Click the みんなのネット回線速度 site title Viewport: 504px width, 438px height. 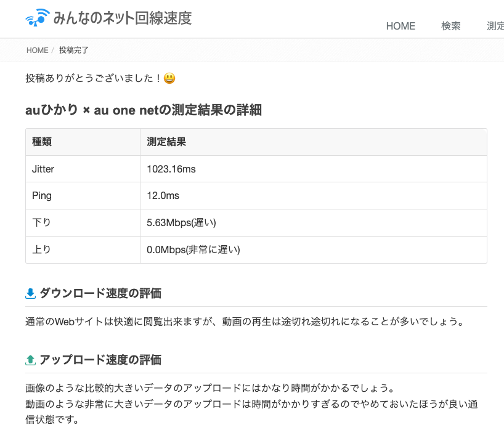point(122,18)
